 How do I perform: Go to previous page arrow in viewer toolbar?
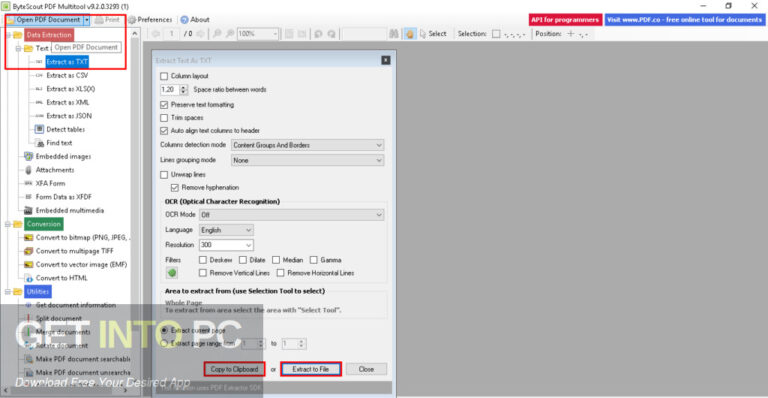coord(156,34)
